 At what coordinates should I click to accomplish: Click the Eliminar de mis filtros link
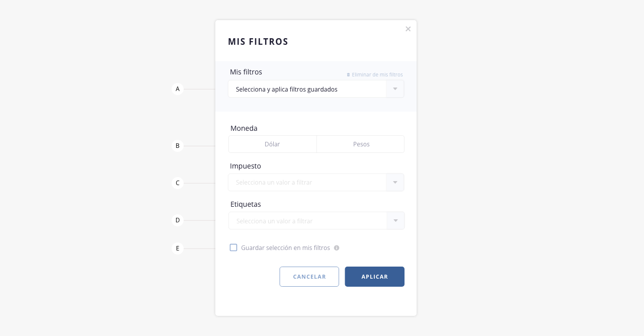point(377,75)
